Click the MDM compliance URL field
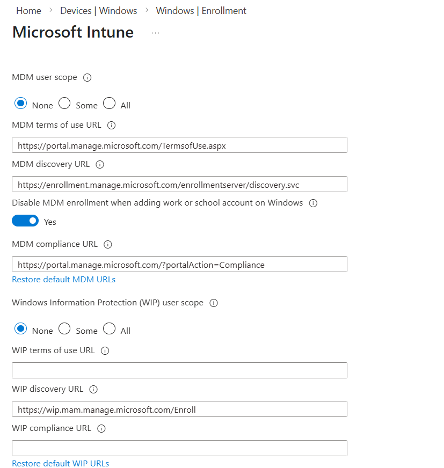The width and height of the screenshot is (444, 468). tap(180, 264)
